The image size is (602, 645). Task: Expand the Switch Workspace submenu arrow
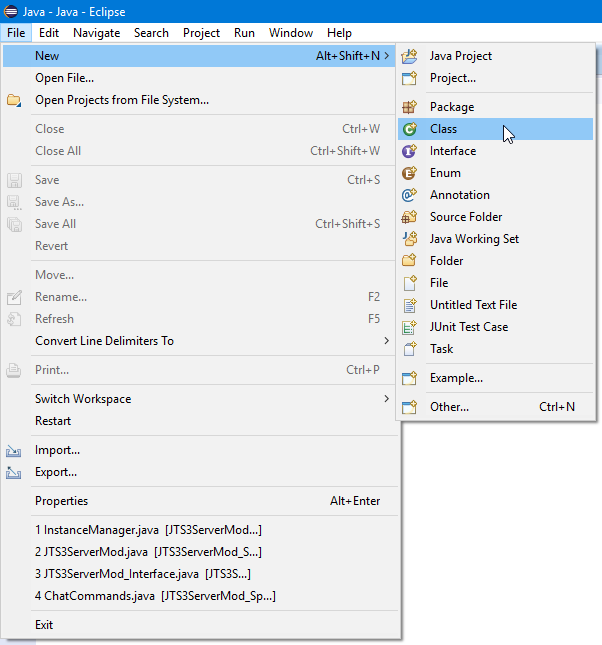pos(386,399)
